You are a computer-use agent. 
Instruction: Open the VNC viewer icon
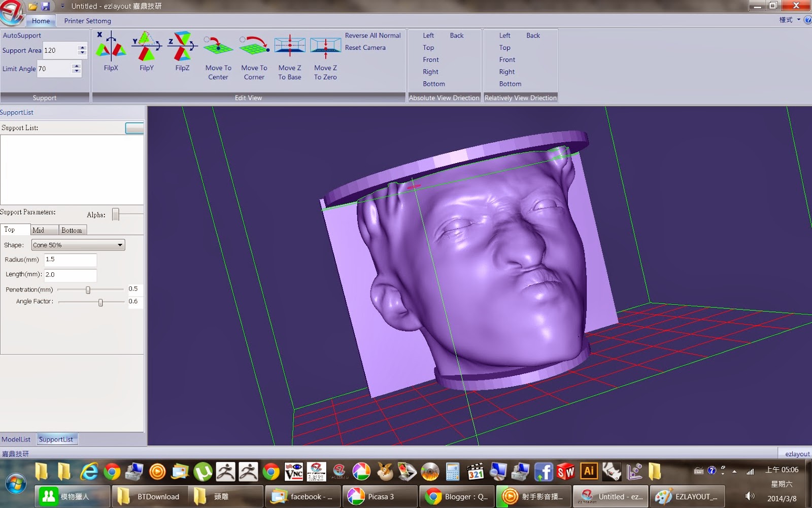click(x=294, y=472)
